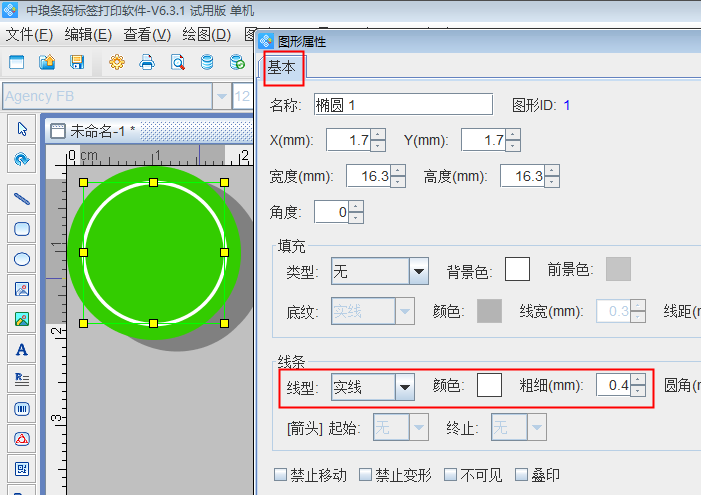Viewport: 701px width, 495px height.
Task: Enable the 禁止移动 checkbox
Action: pos(281,475)
